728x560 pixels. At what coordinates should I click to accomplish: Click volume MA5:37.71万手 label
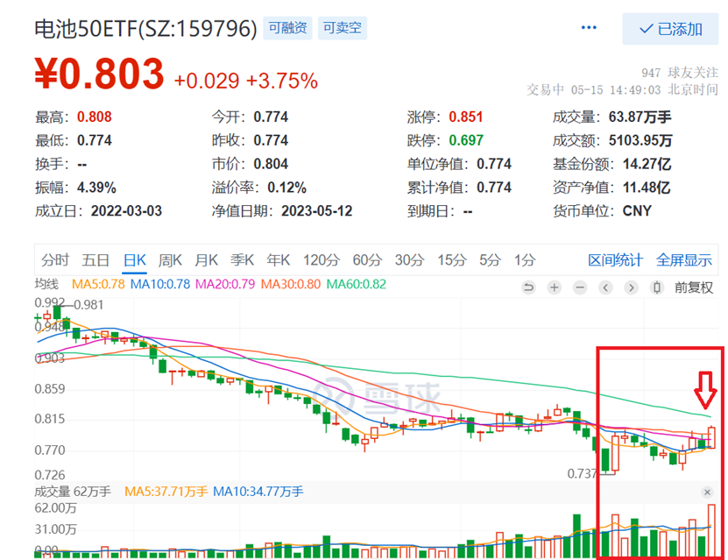coord(166,492)
